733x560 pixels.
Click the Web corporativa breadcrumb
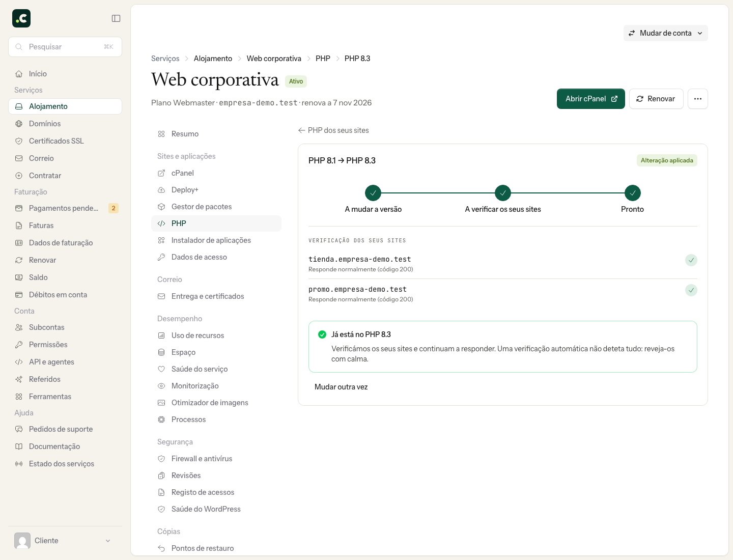(274, 59)
